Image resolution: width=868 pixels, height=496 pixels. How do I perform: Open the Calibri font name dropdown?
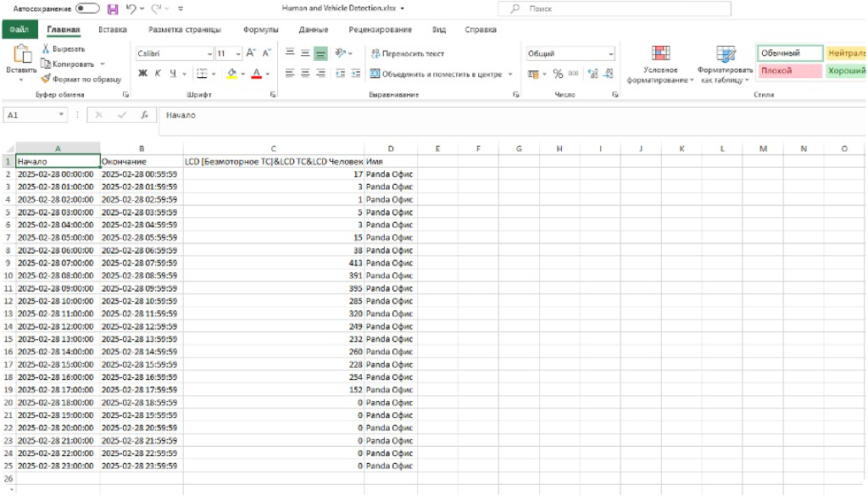(209, 53)
